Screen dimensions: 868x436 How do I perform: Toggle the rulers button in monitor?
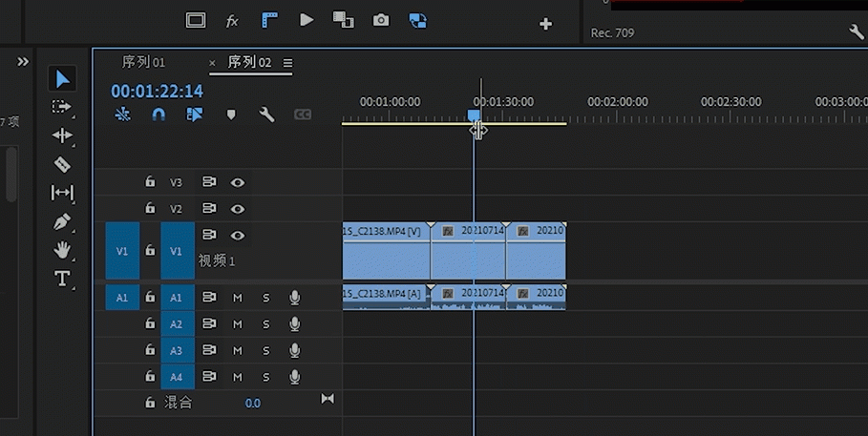269,20
